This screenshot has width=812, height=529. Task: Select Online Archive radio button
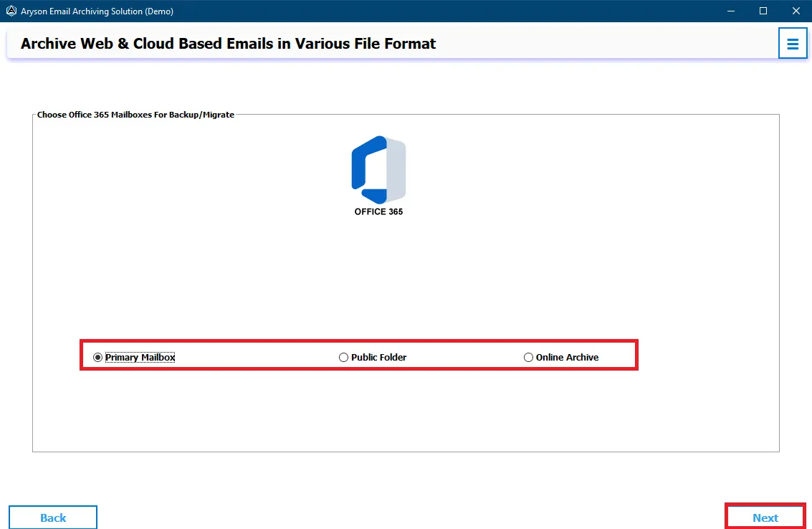tap(528, 358)
